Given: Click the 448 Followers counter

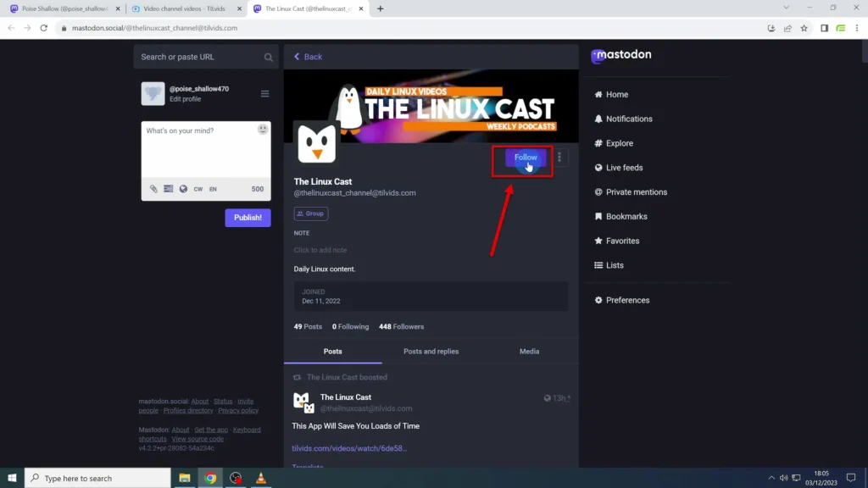Looking at the screenshot, I should tap(401, 326).
